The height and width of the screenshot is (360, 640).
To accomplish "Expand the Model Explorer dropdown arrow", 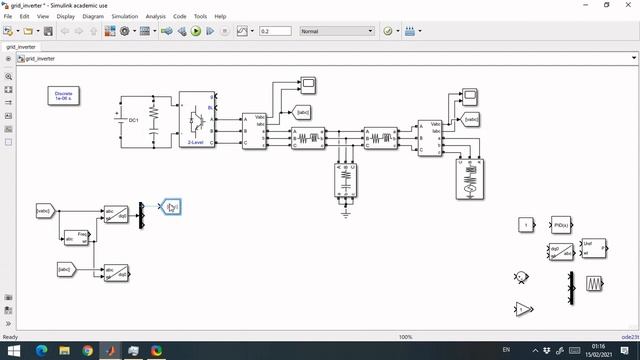I will (x=155, y=31).
